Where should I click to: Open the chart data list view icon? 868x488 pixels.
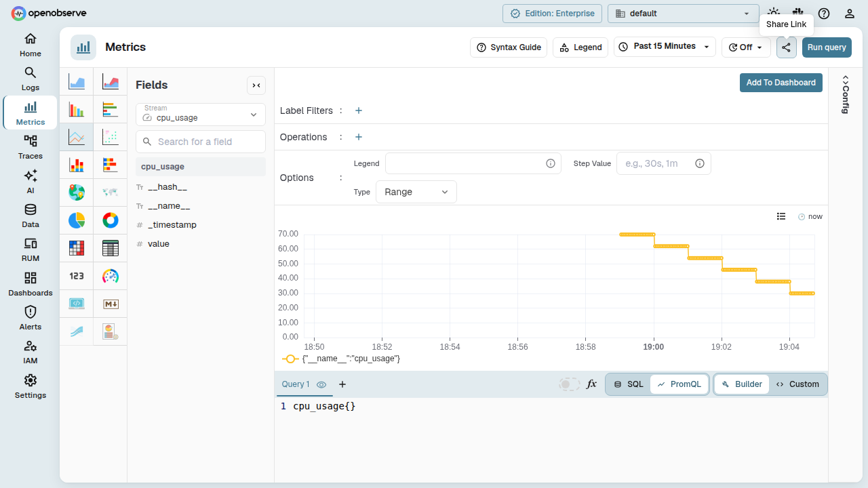coord(781,216)
